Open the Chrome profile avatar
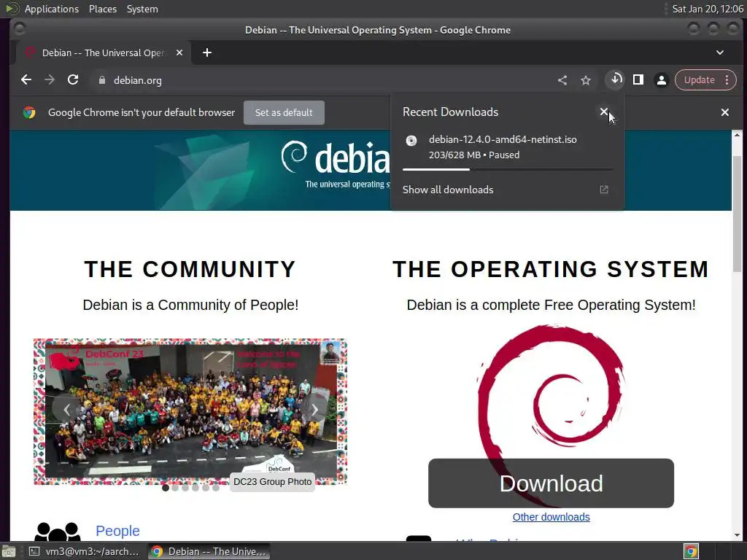Image resolution: width=747 pixels, height=560 pixels. 661,80
